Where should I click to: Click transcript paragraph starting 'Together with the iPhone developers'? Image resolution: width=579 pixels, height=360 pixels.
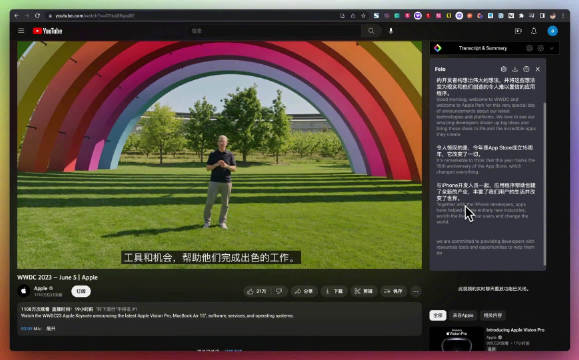(x=482, y=213)
